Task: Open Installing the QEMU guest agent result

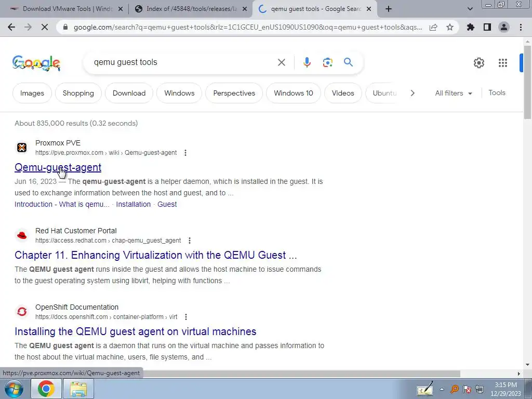Action: pyautogui.click(x=136, y=331)
